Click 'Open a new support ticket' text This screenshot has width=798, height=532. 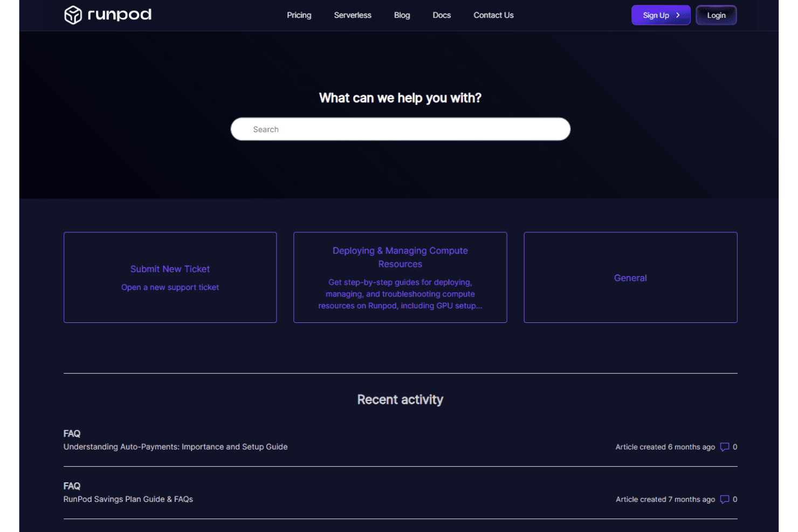170,287
